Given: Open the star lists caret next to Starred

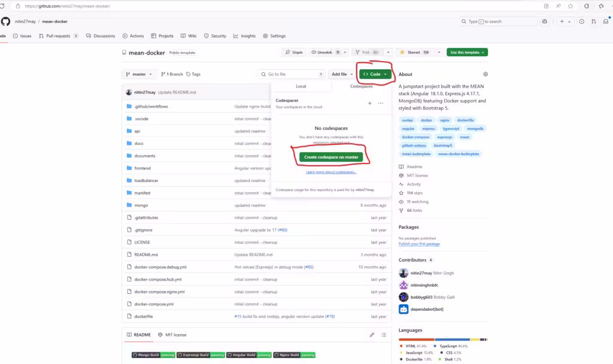Looking at the screenshot, I should (x=439, y=52).
